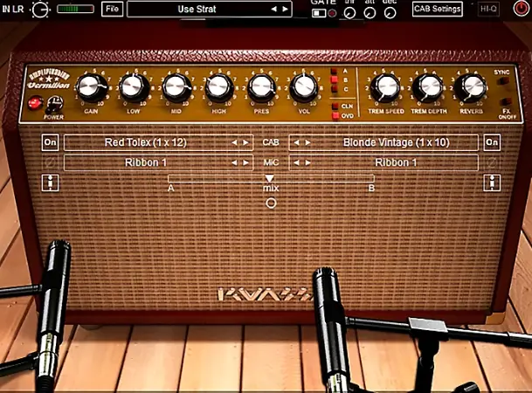Click the B end of the mix slider
Viewport: 532px width, 393px height.
[371, 188]
